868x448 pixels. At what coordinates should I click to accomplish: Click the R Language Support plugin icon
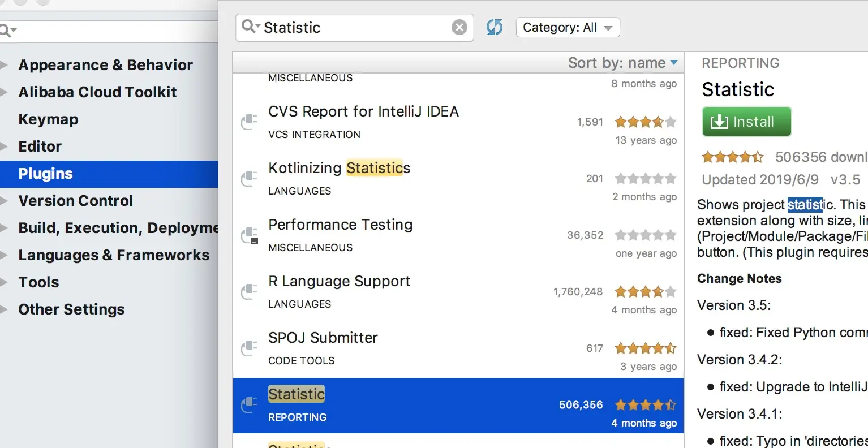[x=249, y=292]
